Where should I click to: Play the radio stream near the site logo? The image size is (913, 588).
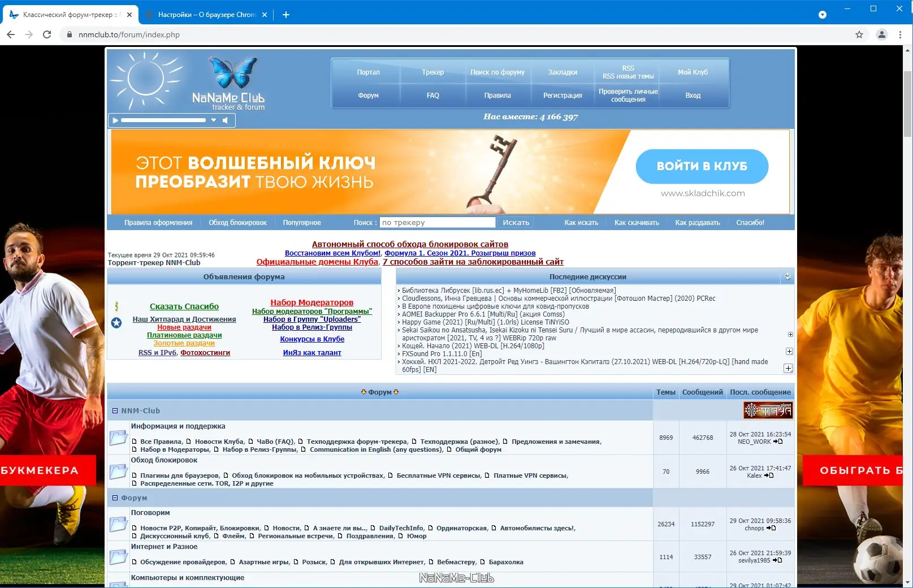coord(115,120)
